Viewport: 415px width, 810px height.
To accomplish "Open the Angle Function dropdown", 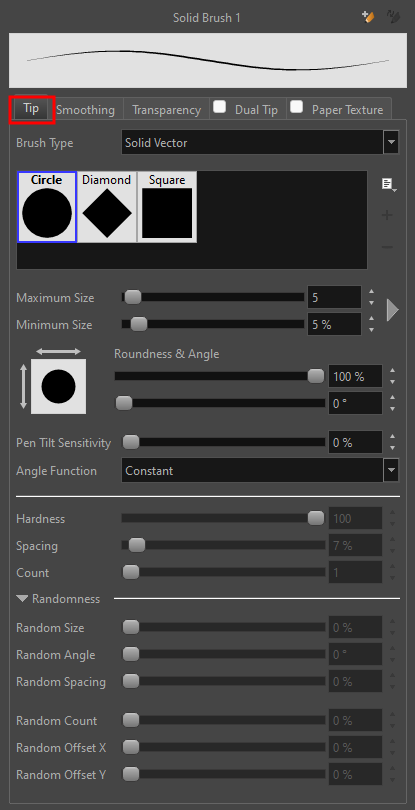I will (260, 471).
